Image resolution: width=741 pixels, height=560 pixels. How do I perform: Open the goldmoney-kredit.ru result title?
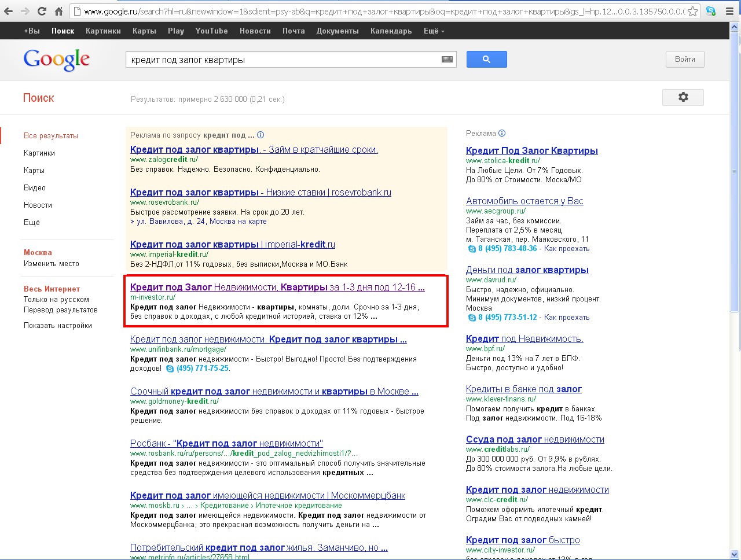point(274,391)
